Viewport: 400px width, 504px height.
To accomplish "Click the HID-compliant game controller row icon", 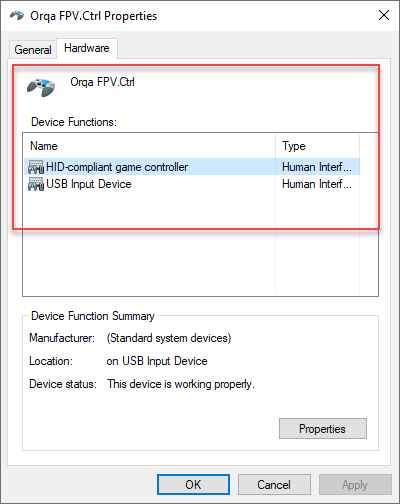I will coord(36,167).
